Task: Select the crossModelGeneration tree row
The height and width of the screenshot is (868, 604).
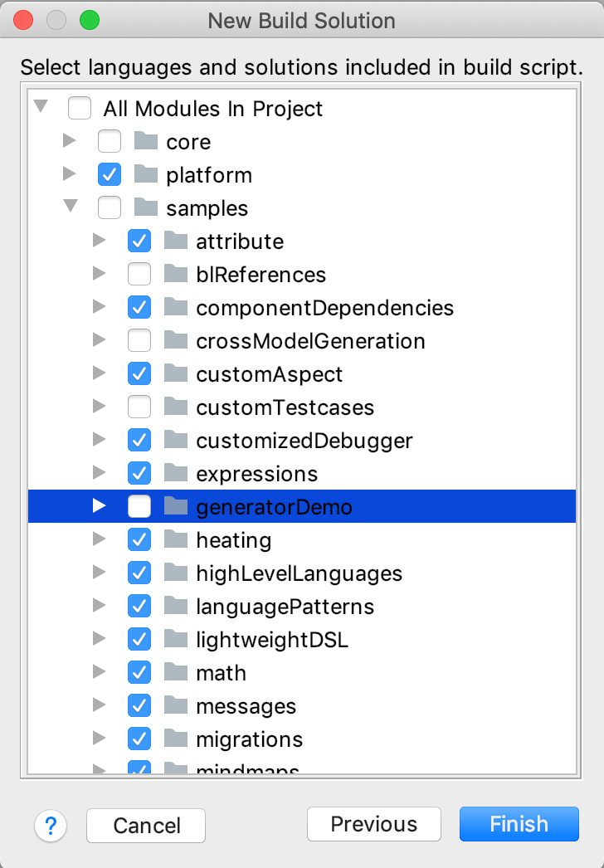Action: [310, 341]
